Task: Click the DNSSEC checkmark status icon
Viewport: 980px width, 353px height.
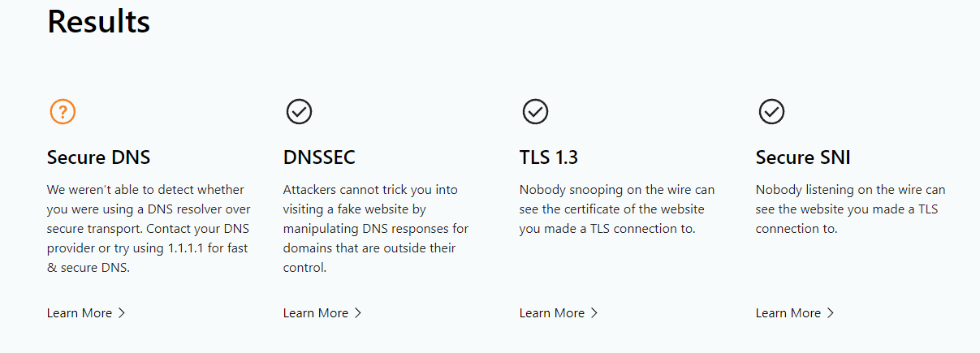Action: [x=299, y=111]
